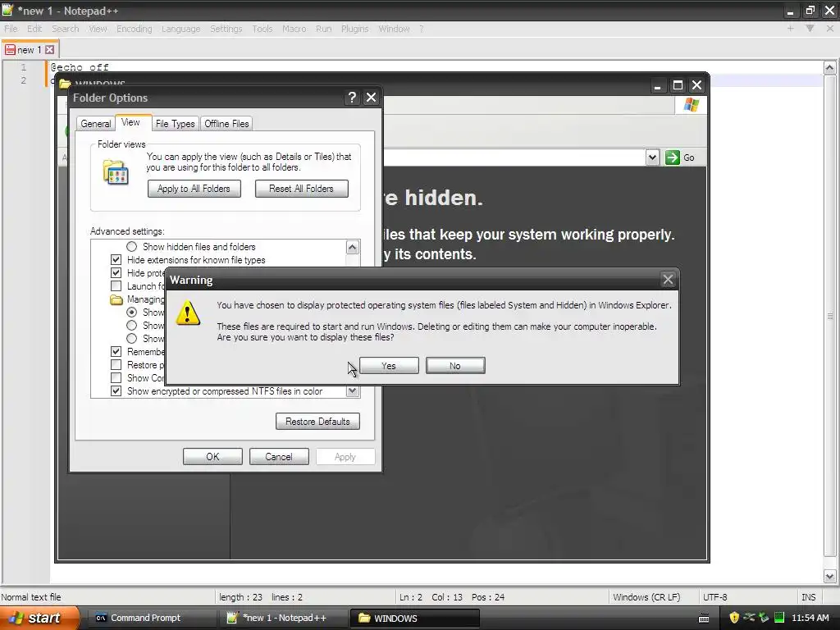
Task: Click Notepad++ editor scroll down arrow
Action: pyautogui.click(x=830, y=577)
